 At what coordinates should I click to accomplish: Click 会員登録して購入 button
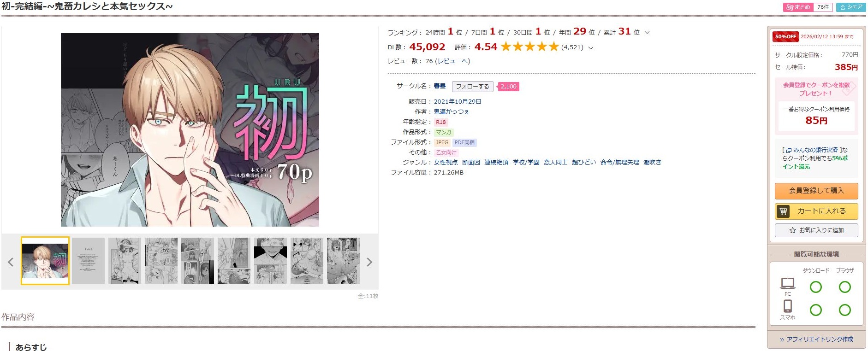[x=816, y=191]
